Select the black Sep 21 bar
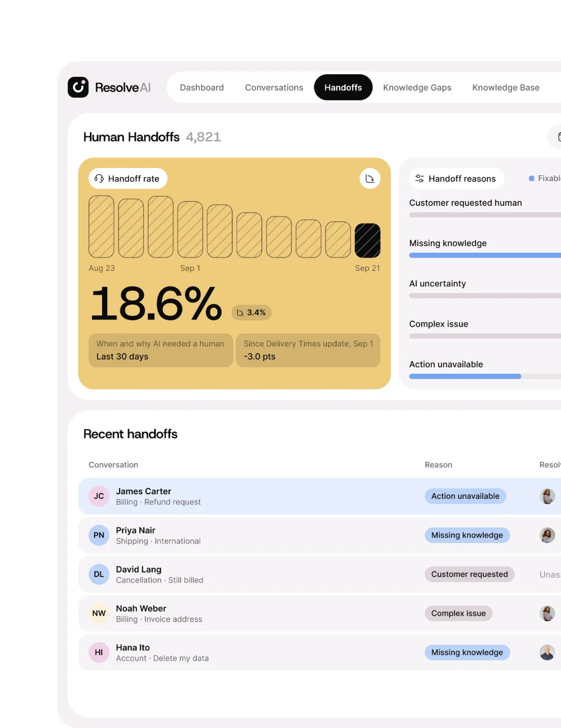The width and height of the screenshot is (561, 728). pos(367,240)
